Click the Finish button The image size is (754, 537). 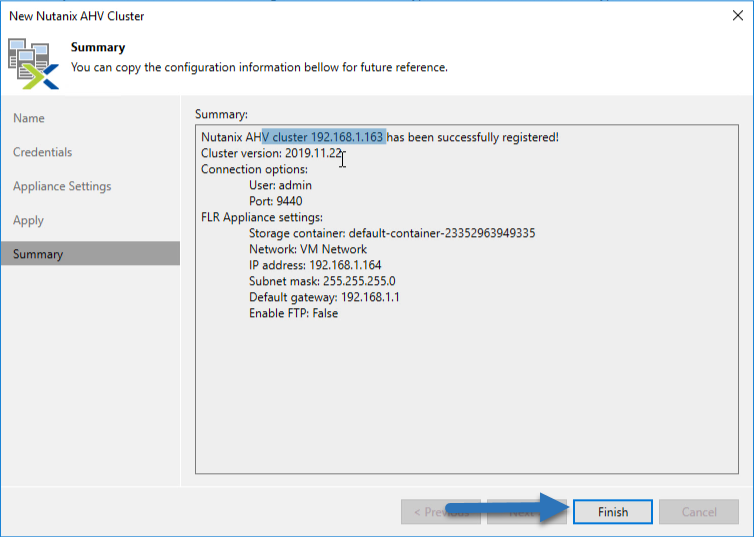613,512
